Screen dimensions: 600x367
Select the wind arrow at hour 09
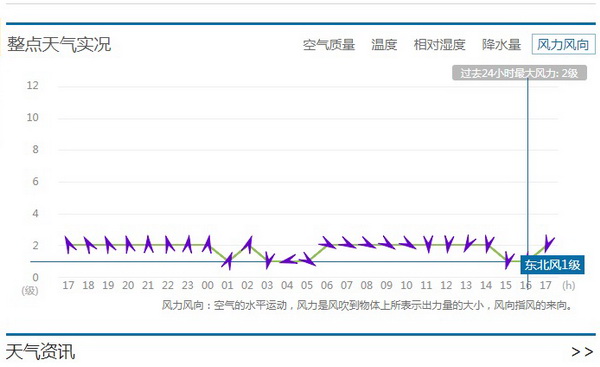[x=386, y=243]
